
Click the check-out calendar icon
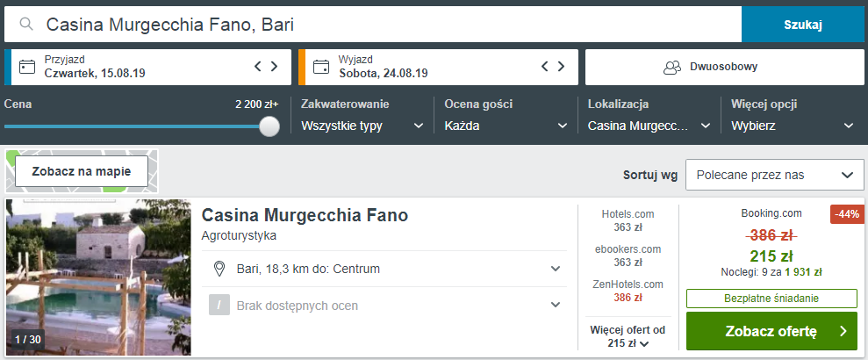point(321,67)
